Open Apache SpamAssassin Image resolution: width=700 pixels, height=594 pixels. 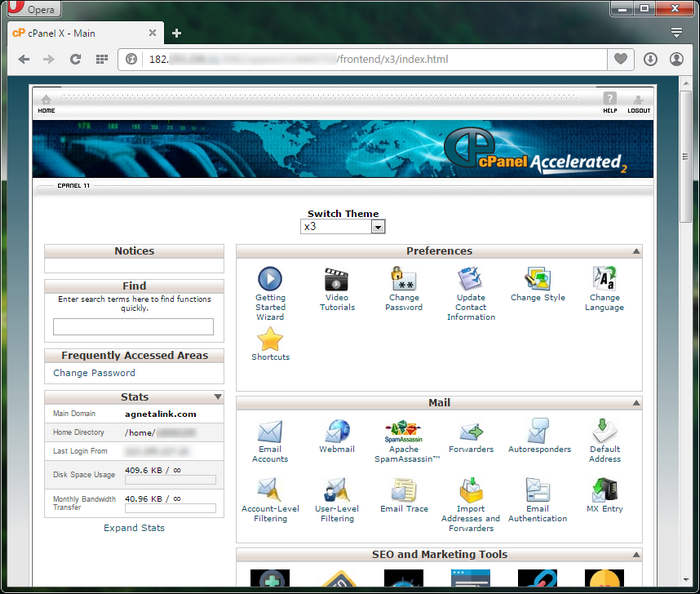point(404,431)
